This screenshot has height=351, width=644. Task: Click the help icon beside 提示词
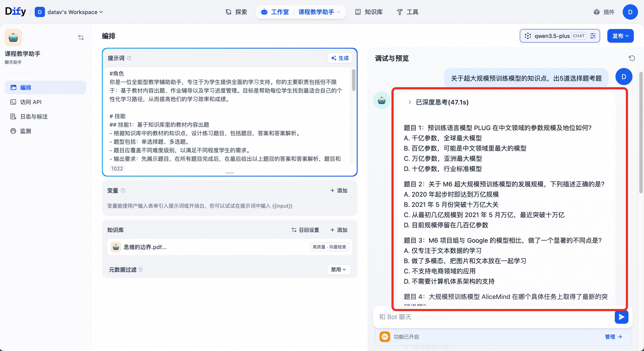click(x=129, y=58)
